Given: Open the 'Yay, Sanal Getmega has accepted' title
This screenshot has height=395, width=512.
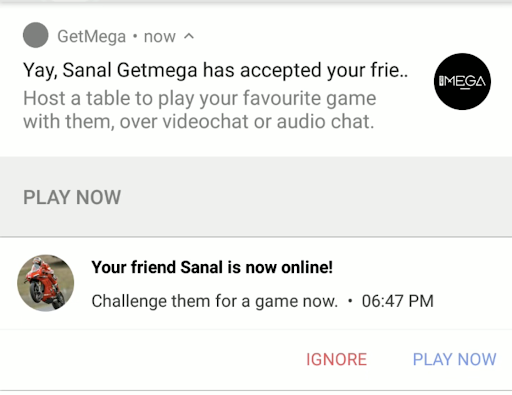Looking at the screenshot, I should 215,70.
